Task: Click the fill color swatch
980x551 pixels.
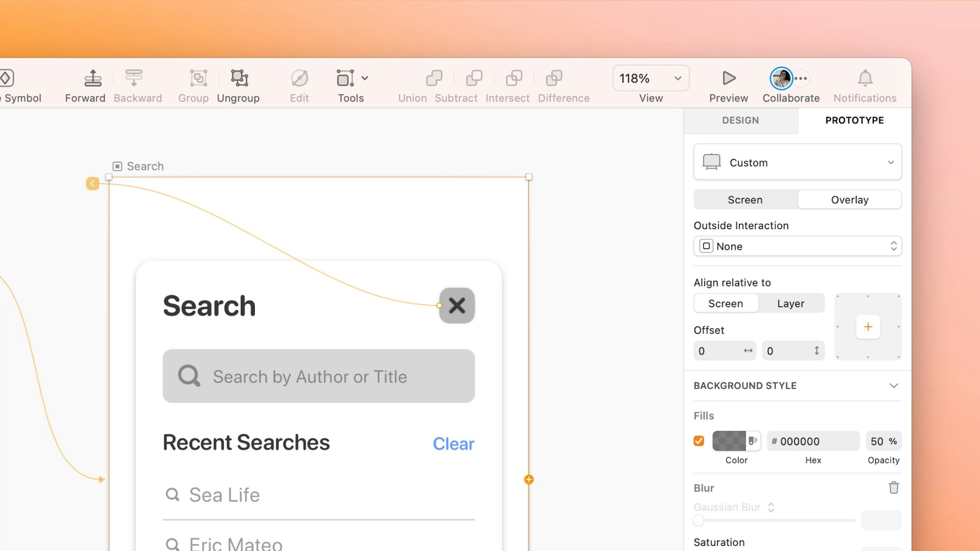Action: (x=731, y=440)
